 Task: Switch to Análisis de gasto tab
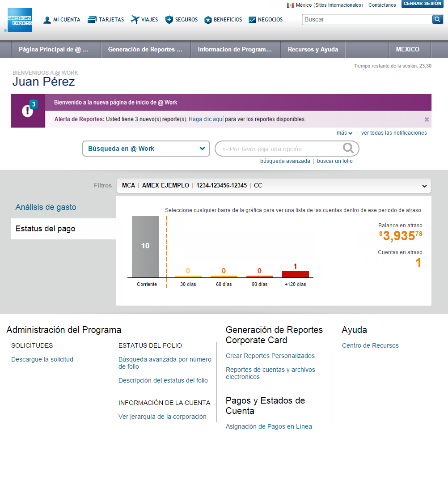coord(46,207)
